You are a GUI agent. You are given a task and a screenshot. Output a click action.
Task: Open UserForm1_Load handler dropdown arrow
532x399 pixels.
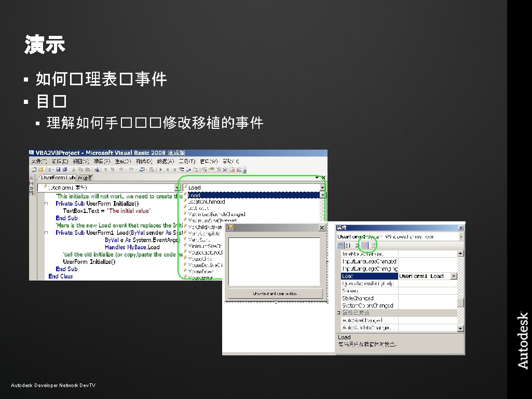tap(454, 276)
